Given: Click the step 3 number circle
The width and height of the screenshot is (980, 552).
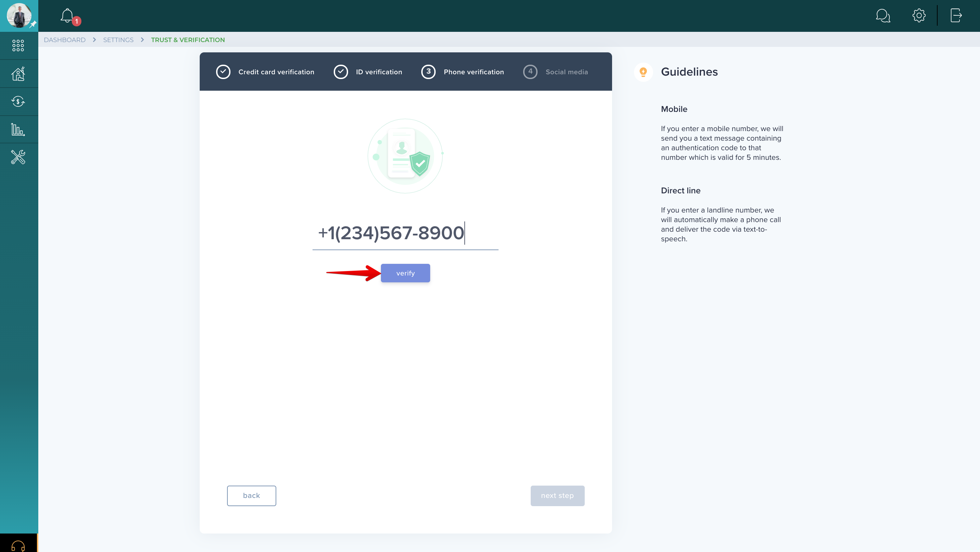Looking at the screenshot, I should pos(428,72).
